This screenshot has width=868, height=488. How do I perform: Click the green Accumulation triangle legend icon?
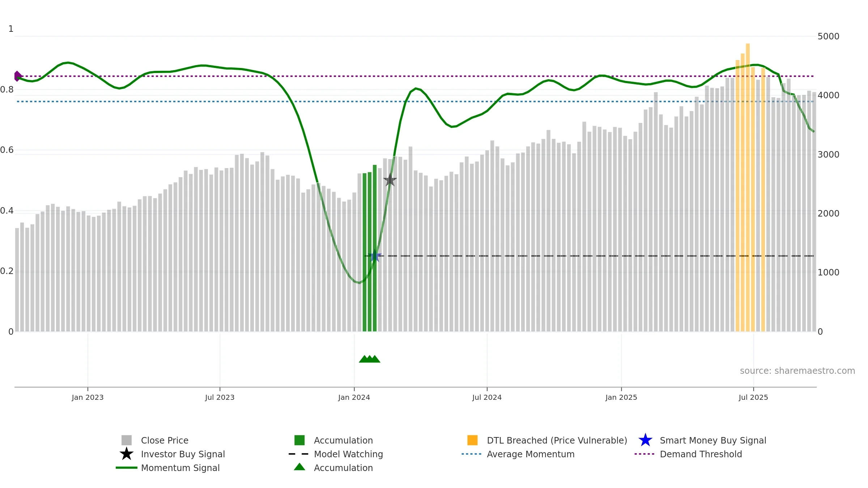point(299,467)
